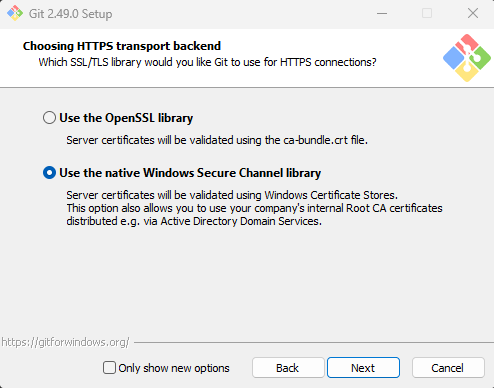Click the ca-bundle.crt description text

coord(217,140)
